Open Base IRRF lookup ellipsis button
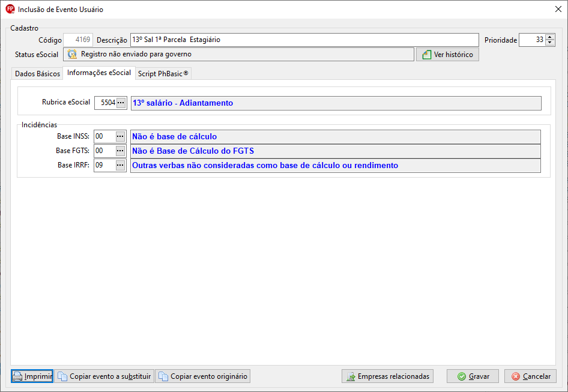Image resolution: width=568 pixels, height=392 pixels. tap(120, 165)
